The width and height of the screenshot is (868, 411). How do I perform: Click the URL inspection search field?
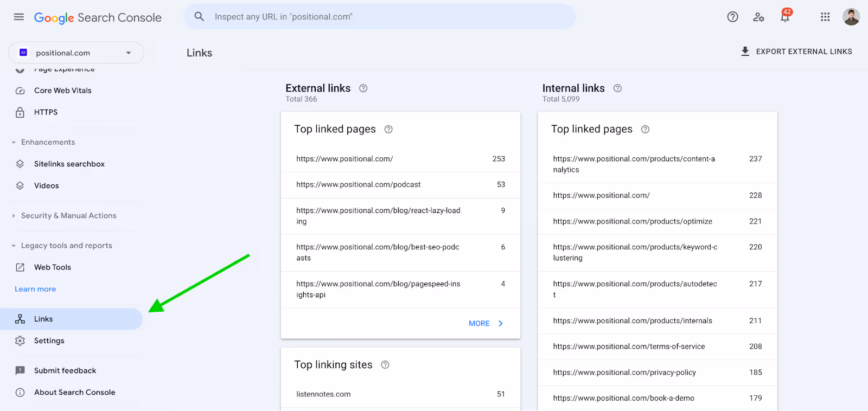[380, 17]
